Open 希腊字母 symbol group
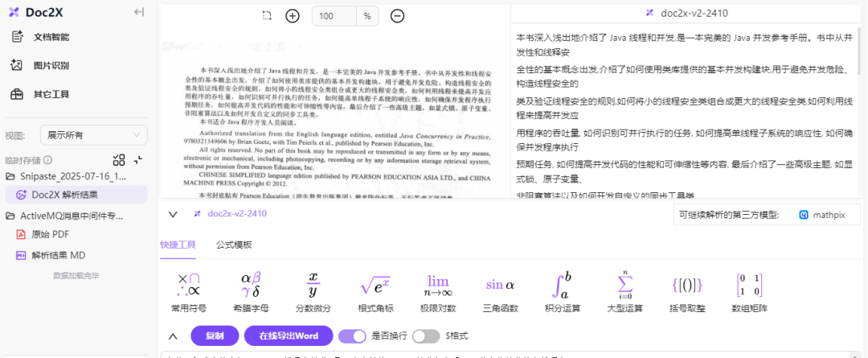Viewport: 868px width, 358px height. pos(251,292)
